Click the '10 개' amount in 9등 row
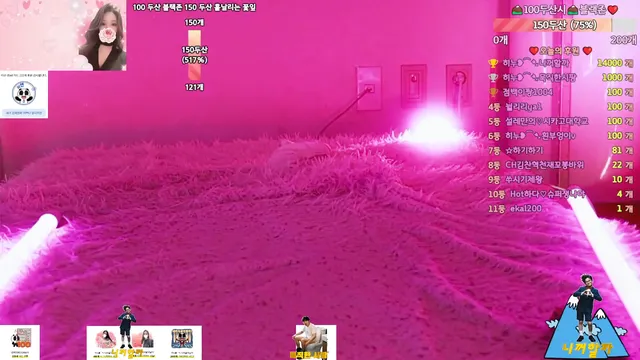 pos(622,180)
